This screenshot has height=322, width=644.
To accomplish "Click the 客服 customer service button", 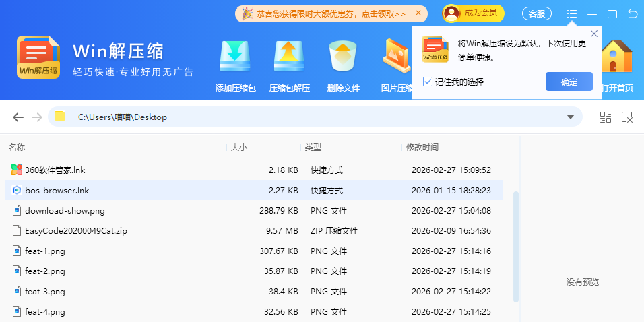I will (x=536, y=13).
